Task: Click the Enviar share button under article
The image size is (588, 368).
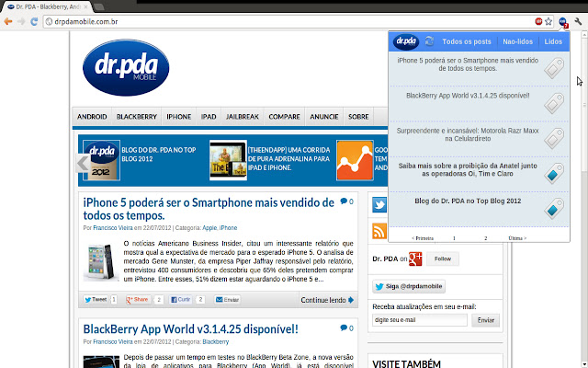Action: (227, 300)
